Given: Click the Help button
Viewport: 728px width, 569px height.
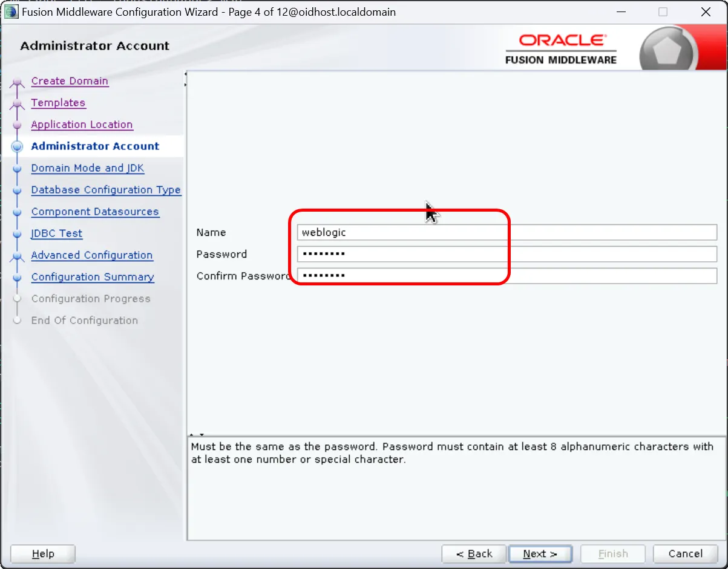Looking at the screenshot, I should [43, 554].
